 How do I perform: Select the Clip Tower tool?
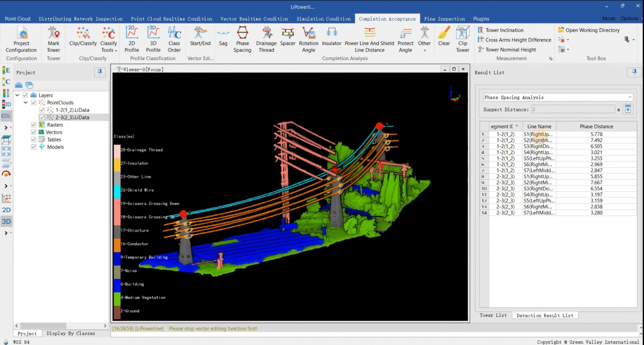tap(463, 39)
